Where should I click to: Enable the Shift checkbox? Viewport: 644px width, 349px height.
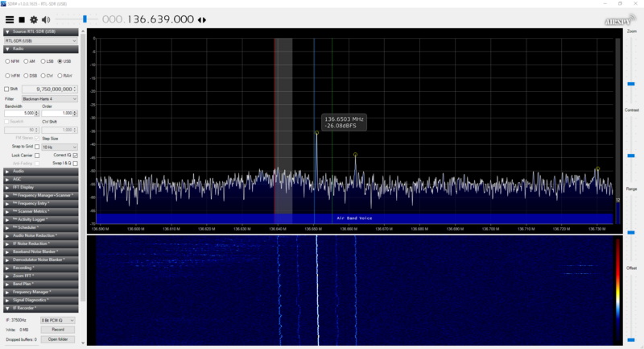click(x=6, y=89)
